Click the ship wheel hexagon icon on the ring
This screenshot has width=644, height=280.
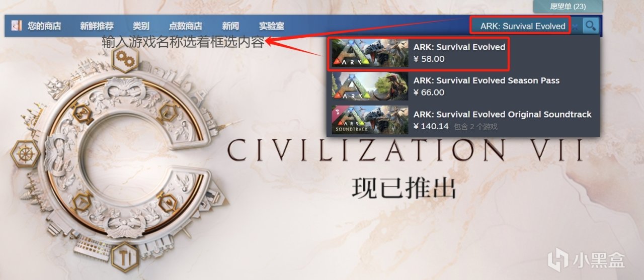tap(25, 153)
